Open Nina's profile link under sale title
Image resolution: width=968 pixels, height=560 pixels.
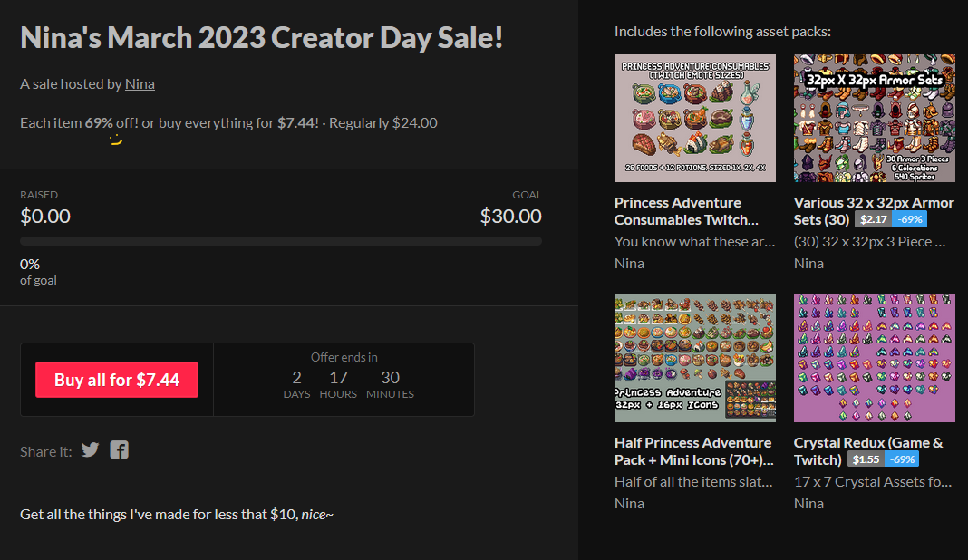point(140,83)
